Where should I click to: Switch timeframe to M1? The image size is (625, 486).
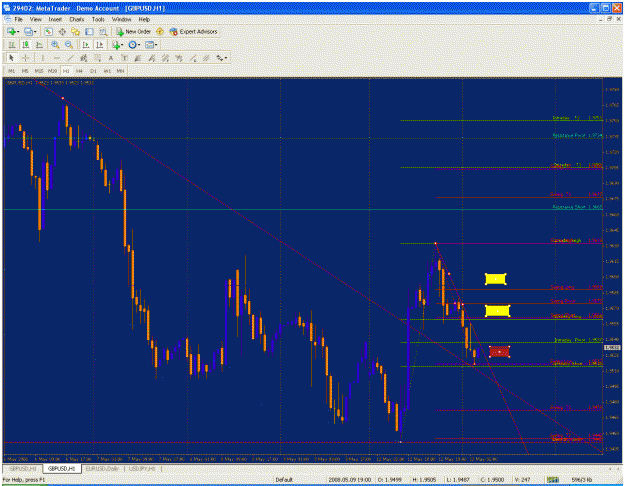click(12, 71)
